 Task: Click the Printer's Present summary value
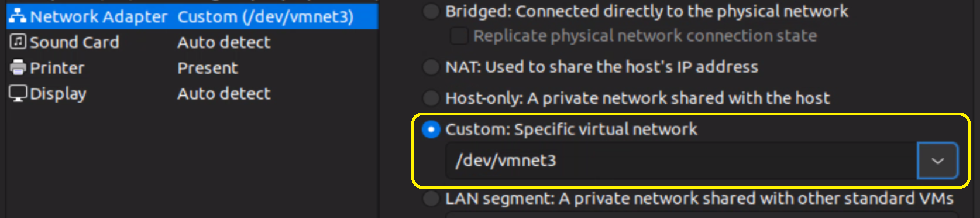click(208, 68)
